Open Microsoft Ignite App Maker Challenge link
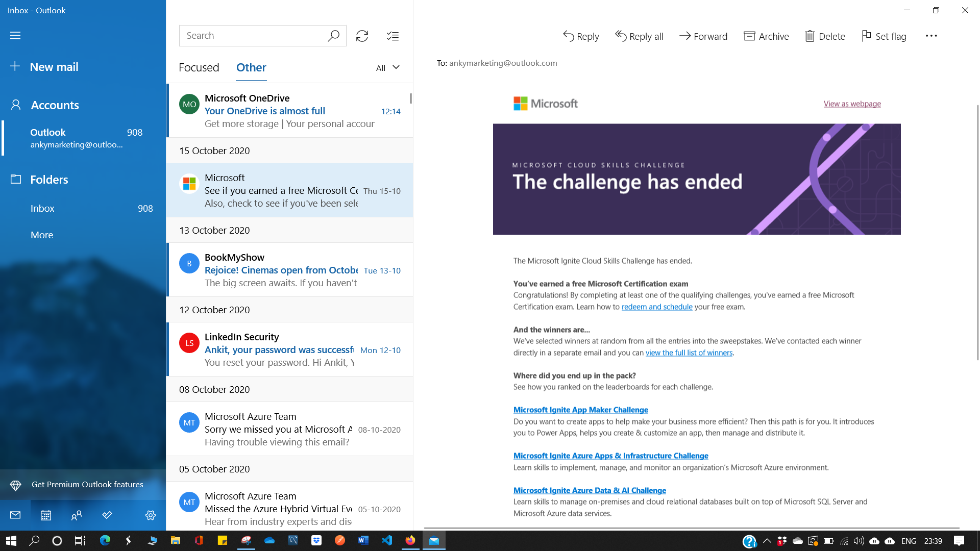 (x=580, y=410)
